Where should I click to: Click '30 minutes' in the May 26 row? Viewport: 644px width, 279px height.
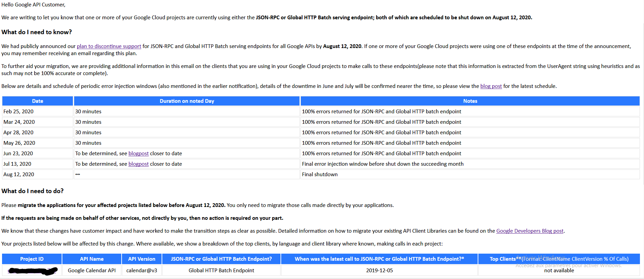88,143
